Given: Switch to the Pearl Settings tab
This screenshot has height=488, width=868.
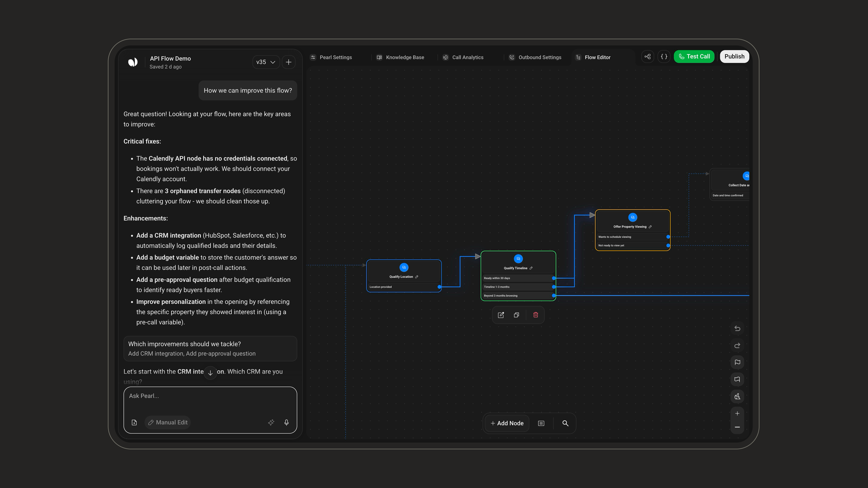Looking at the screenshot, I should coord(331,57).
